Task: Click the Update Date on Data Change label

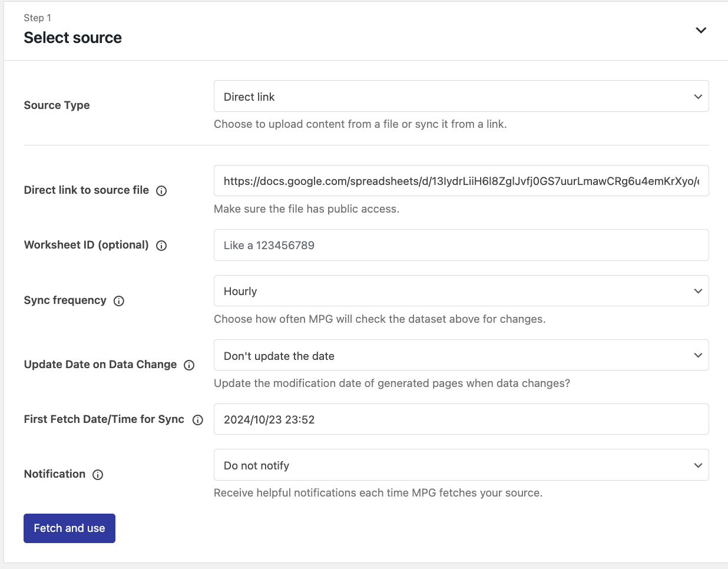Action: point(101,365)
